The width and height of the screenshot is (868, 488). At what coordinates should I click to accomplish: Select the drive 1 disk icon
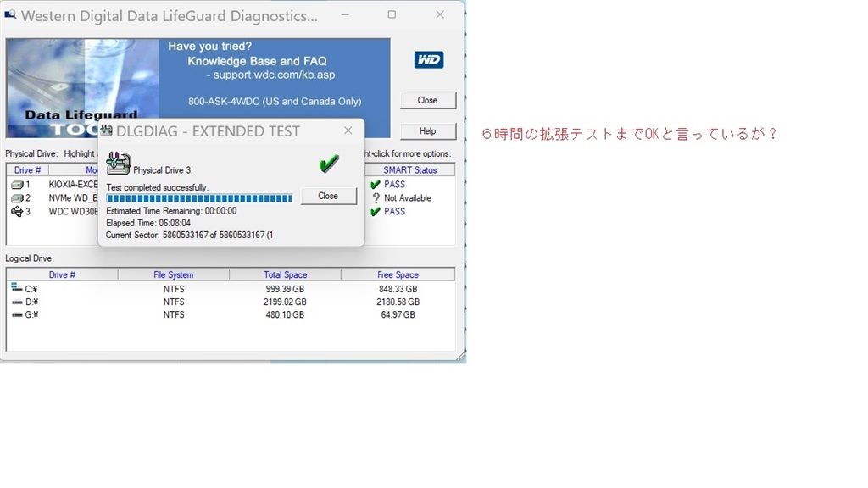17,184
